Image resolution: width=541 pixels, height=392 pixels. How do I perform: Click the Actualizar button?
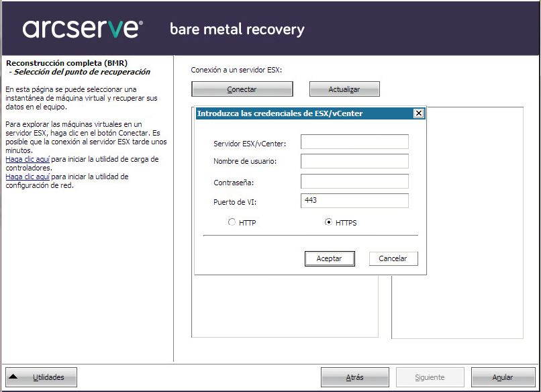344,89
